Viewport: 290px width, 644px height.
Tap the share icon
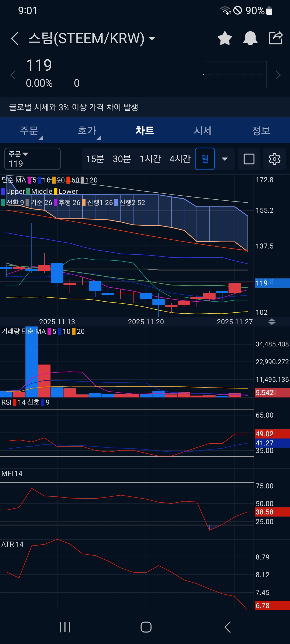click(276, 38)
